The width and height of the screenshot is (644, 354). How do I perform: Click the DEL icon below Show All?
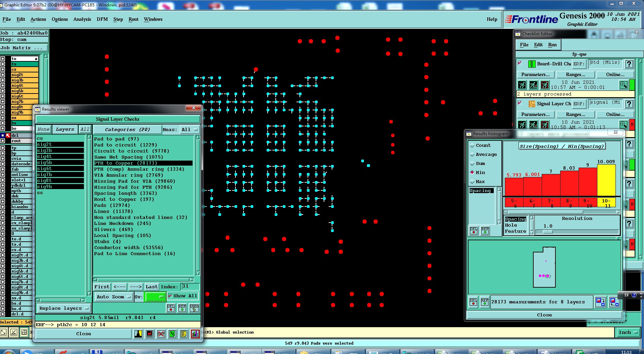coord(170,308)
